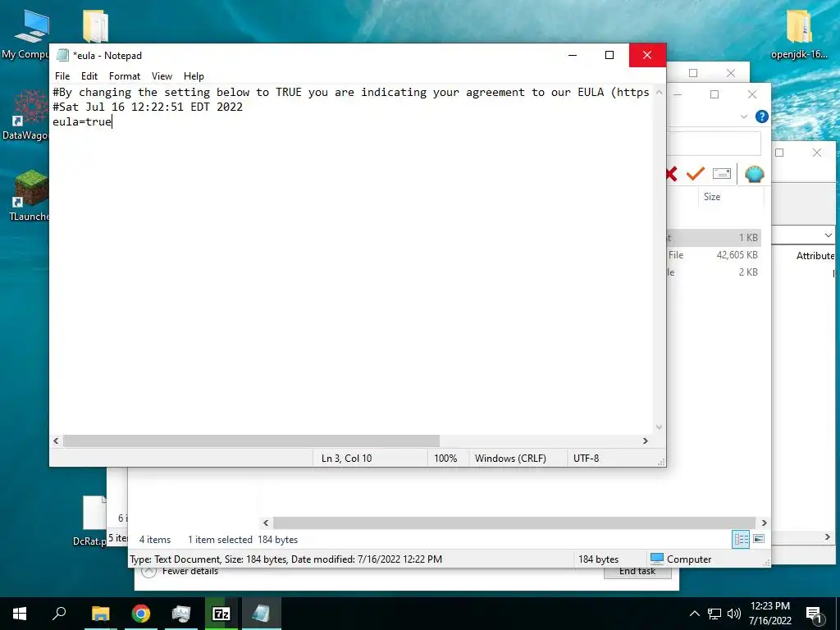Click the Explorer horizontal scrollbar thumb
The height and width of the screenshot is (630, 840).
pyautogui.click(x=514, y=523)
